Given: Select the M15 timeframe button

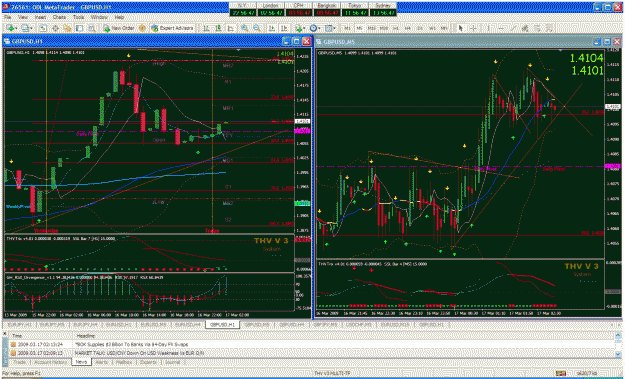Looking at the screenshot, I should [371, 28].
